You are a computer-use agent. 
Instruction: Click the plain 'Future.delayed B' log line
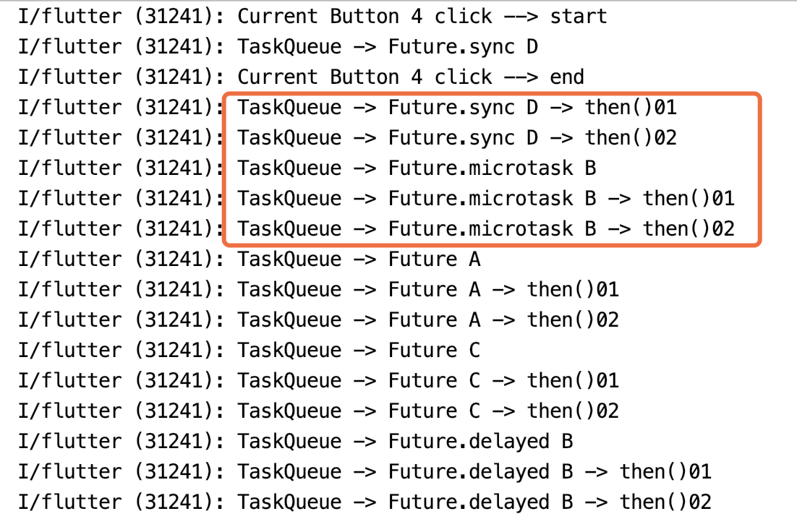pyautogui.click(x=405, y=442)
